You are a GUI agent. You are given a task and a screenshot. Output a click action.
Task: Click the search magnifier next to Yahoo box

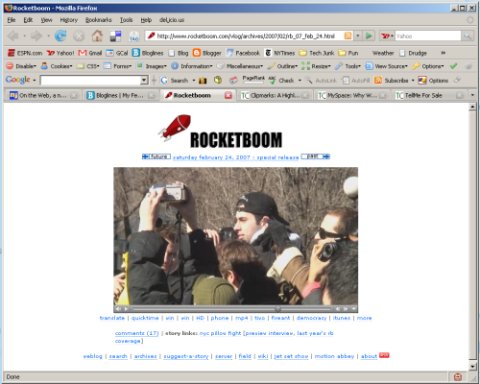(x=468, y=36)
